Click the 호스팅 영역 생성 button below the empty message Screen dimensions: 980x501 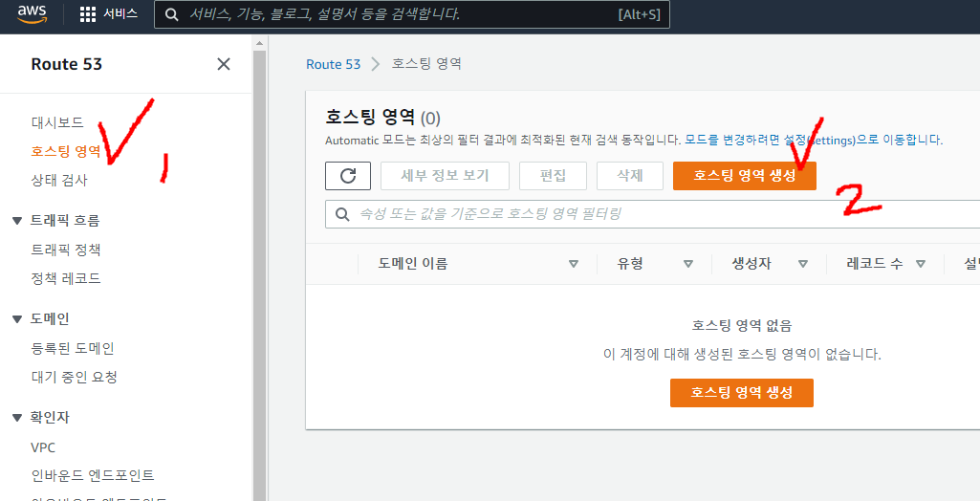point(742,392)
